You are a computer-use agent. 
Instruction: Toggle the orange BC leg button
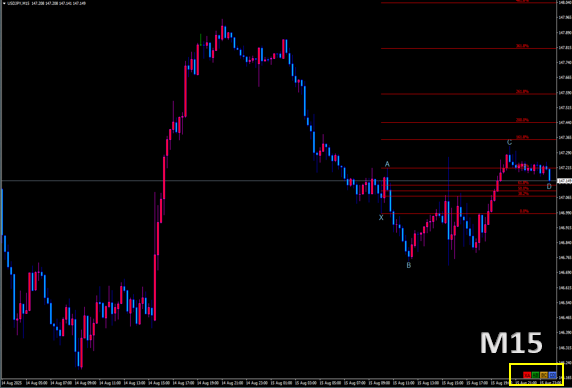(x=544, y=375)
